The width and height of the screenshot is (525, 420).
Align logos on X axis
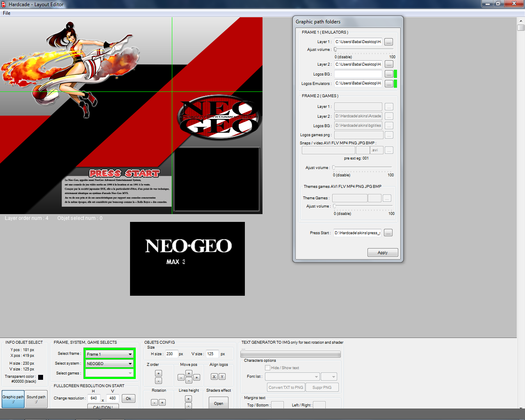[x=214, y=377]
